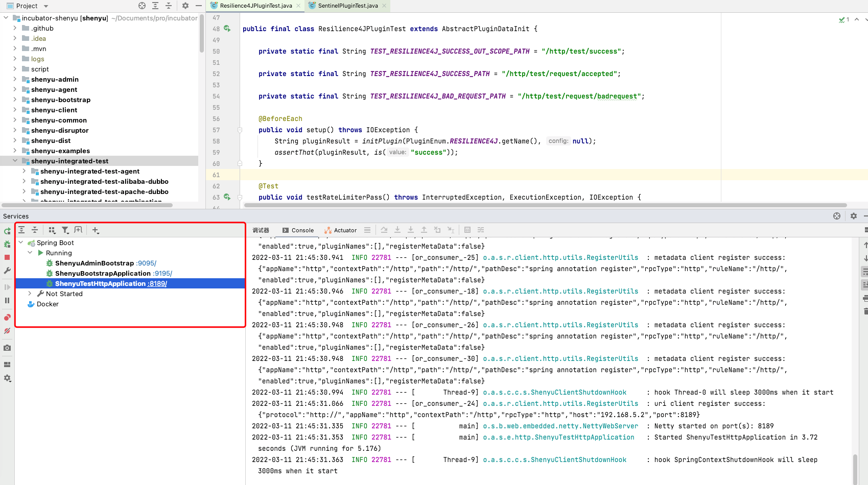Hide the Project panel with minus icon
Viewport: 868px width, 485px height.
click(199, 6)
